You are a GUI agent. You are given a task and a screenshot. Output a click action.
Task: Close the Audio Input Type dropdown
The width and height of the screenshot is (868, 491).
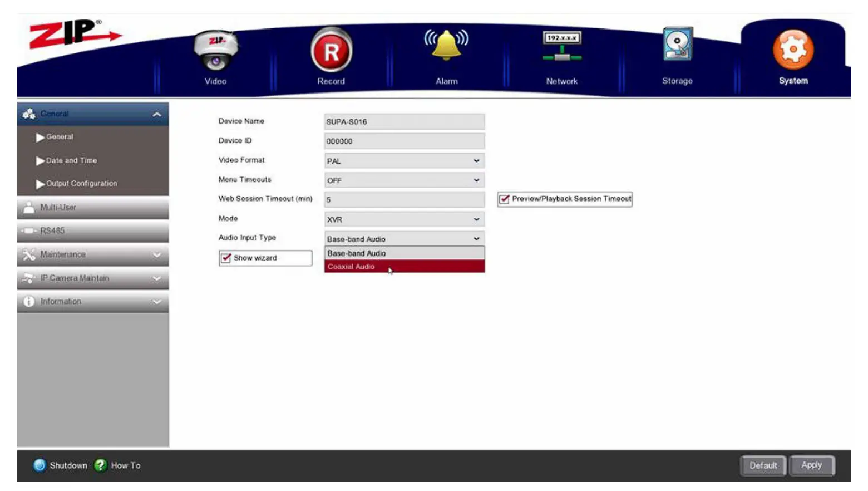[x=405, y=239]
